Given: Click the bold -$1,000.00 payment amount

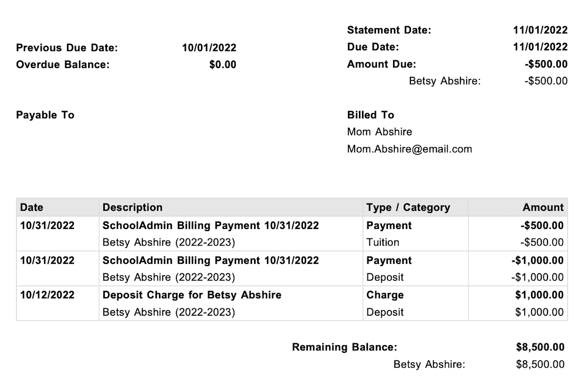Looking at the screenshot, I should pos(537,261).
